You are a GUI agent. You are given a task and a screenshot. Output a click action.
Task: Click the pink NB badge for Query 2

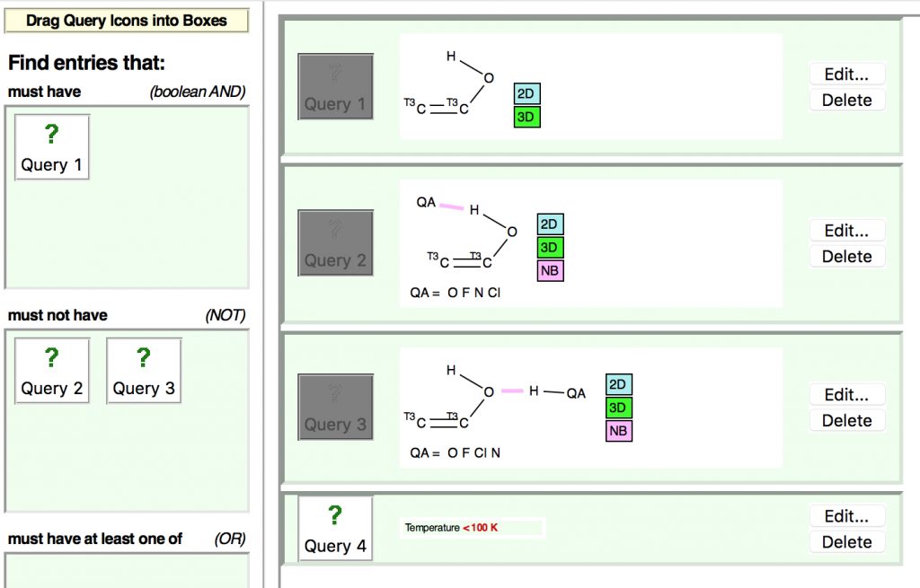point(551,270)
